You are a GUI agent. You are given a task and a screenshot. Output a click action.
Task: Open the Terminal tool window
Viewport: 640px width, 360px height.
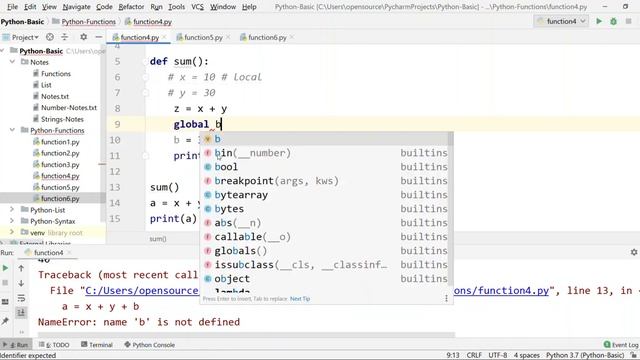click(x=97, y=345)
